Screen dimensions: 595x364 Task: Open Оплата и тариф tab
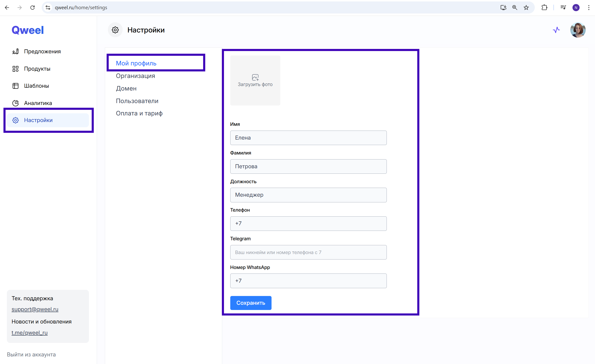139,113
